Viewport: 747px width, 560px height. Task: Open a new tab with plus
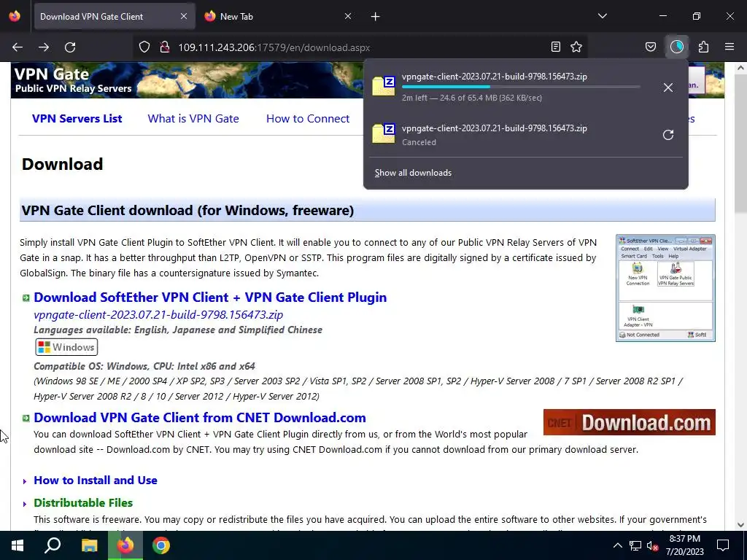tap(376, 17)
